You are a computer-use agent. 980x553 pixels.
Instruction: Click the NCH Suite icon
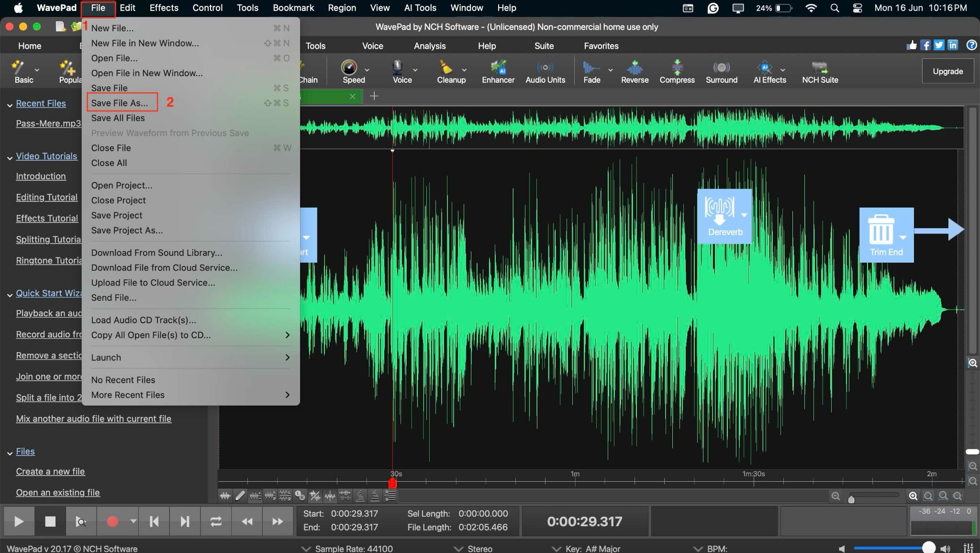(x=820, y=71)
